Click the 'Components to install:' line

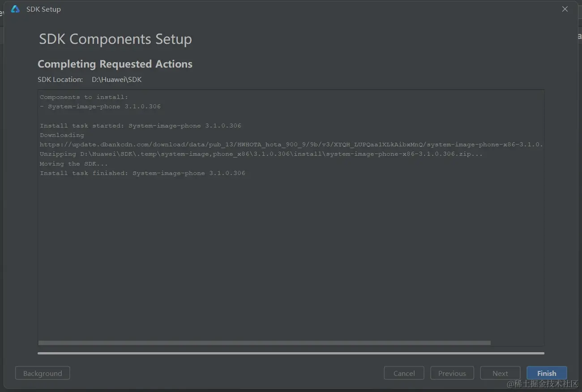point(84,97)
